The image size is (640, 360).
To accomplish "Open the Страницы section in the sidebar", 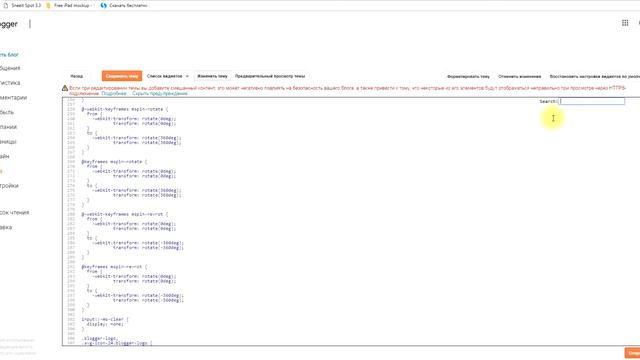I will coord(8,142).
